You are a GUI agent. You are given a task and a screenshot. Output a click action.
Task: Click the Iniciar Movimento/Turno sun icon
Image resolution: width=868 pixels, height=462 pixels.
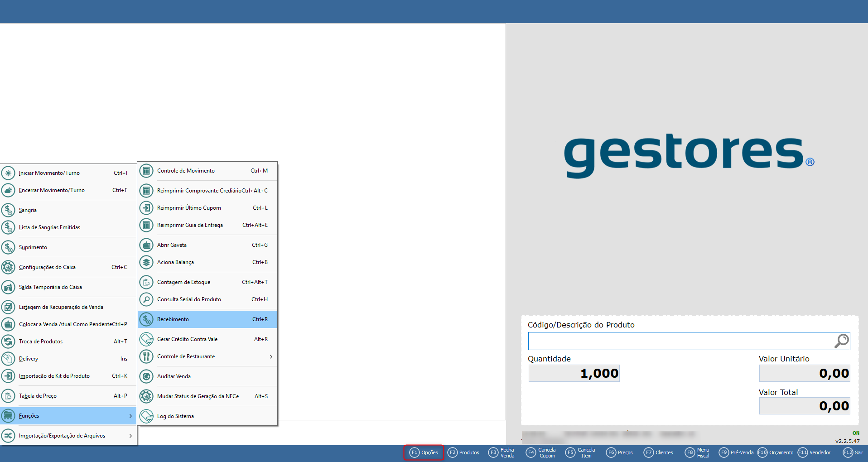click(x=8, y=173)
